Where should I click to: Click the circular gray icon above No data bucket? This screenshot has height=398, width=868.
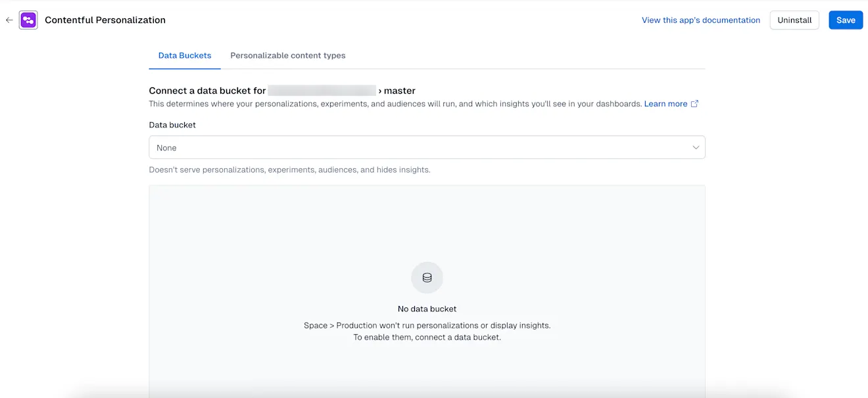427,277
